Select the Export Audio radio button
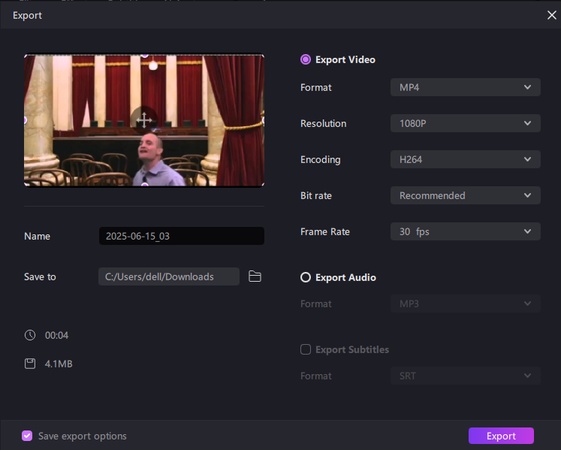The height and width of the screenshot is (450, 561). (x=306, y=277)
